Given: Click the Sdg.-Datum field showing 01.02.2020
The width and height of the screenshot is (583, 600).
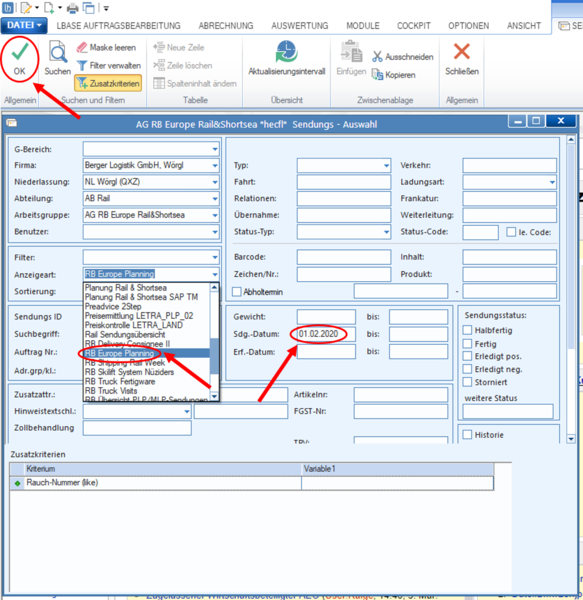Looking at the screenshot, I should point(326,334).
